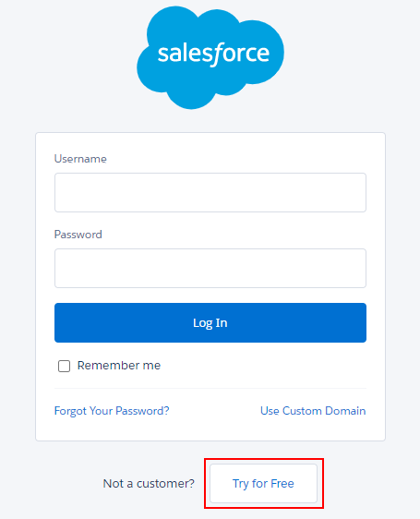Image resolution: width=420 pixels, height=519 pixels.
Task: Click the Salesforce cloud logo
Action: pos(210,57)
